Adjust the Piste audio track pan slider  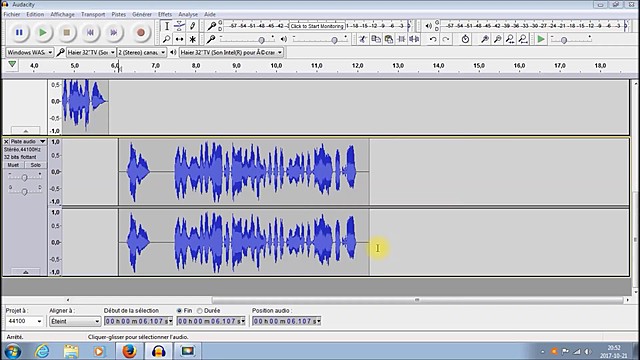(x=24, y=191)
